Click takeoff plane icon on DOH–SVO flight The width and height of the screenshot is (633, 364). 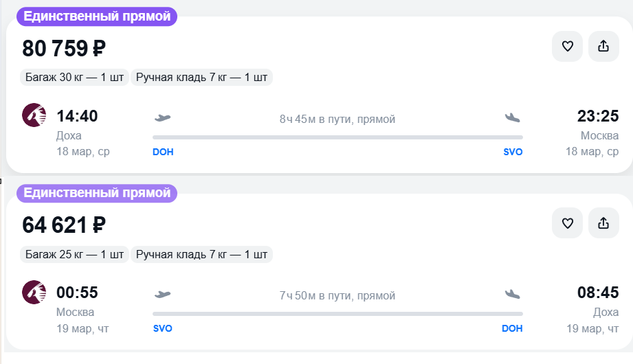tap(162, 117)
